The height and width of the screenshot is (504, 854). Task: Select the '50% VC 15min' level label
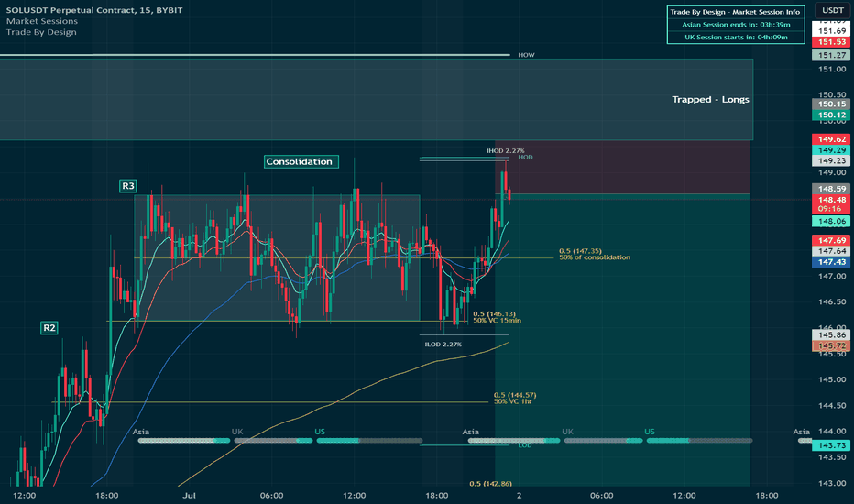click(497, 321)
